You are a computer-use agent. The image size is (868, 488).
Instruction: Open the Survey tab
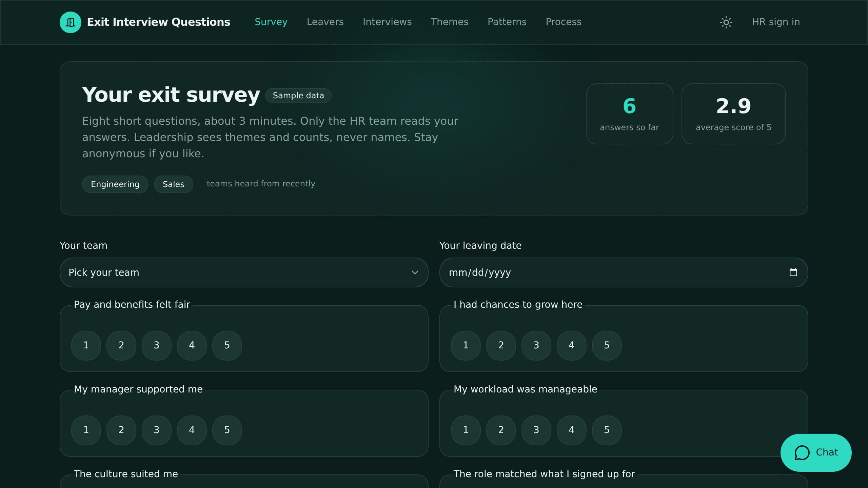271,22
